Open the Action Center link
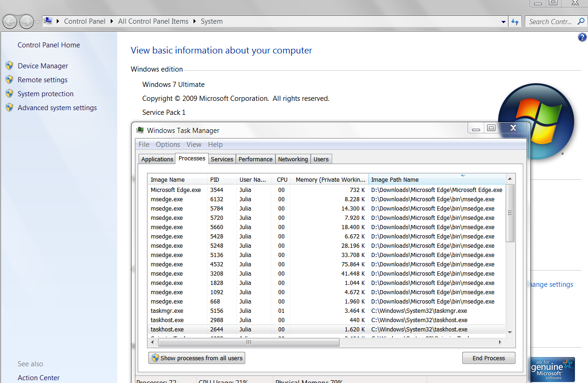 coord(39,378)
